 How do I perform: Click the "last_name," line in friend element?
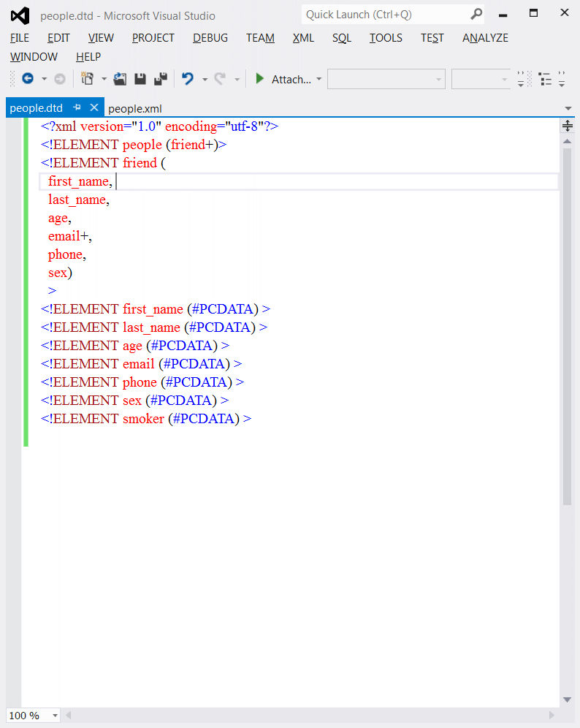79,200
